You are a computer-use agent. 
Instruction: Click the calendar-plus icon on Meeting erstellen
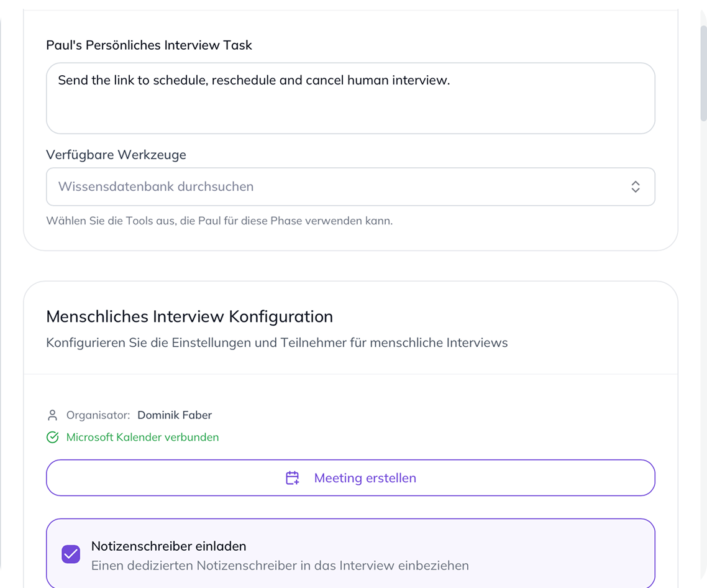click(x=292, y=478)
